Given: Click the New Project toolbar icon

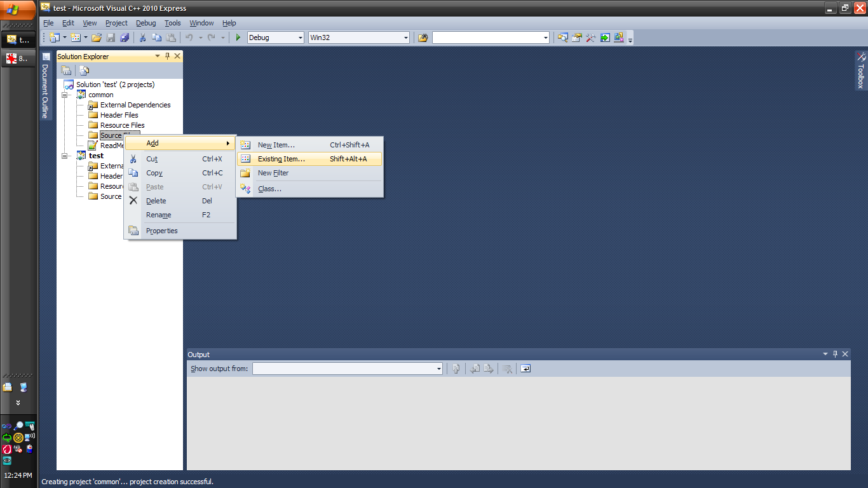Looking at the screenshot, I should (x=54, y=37).
